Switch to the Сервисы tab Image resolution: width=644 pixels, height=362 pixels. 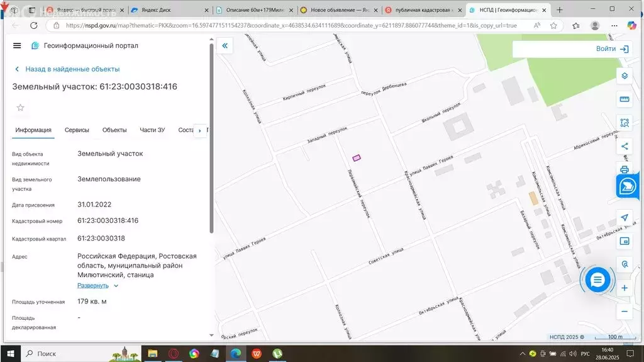point(77,130)
